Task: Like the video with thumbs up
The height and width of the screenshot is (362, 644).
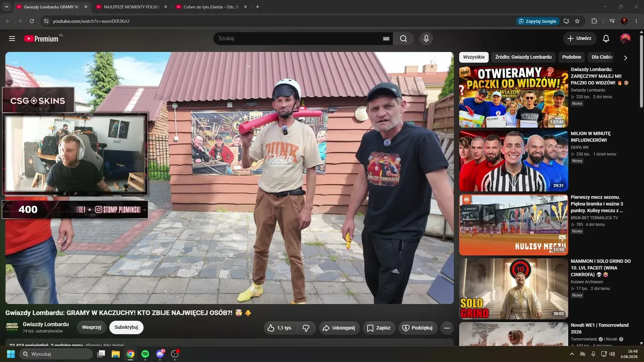Action: coord(280,328)
